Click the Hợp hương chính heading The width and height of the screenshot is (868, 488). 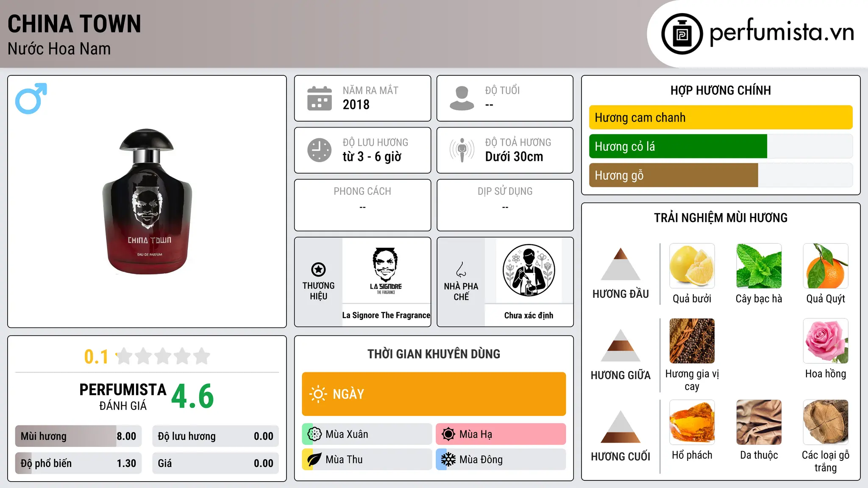point(721,90)
